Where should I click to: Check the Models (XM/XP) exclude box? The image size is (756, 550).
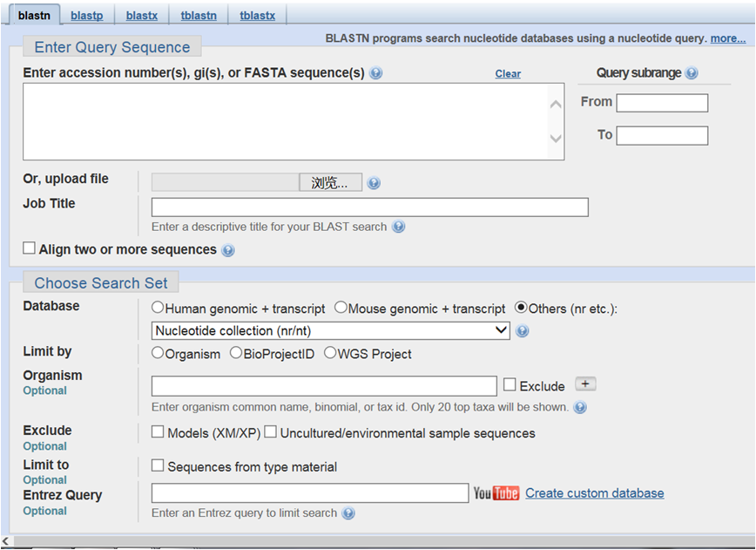tap(158, 432)
